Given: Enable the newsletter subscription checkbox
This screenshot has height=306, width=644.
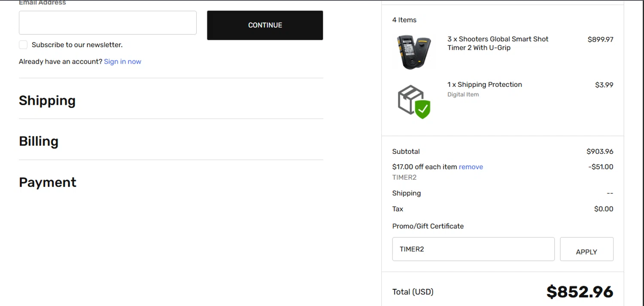Looking at the screenshot, I should coord(23,45).
